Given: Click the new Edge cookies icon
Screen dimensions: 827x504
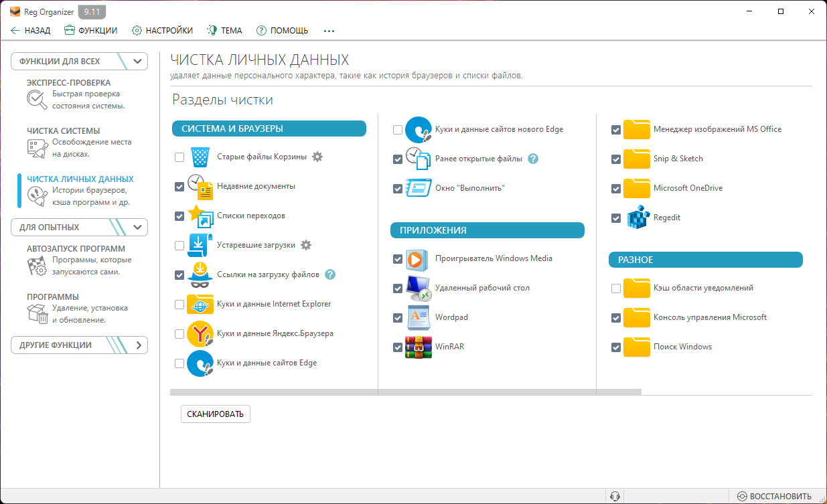Looking at the screenshot, I should point(419,130).
